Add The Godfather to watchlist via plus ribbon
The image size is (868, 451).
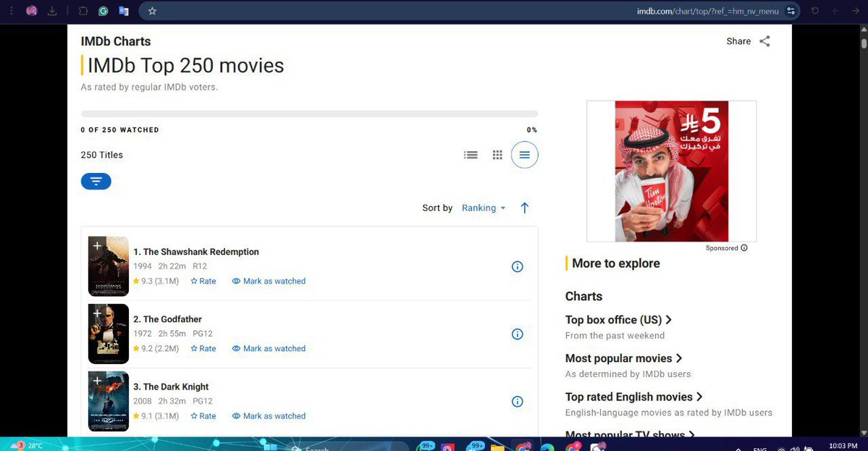97,313
